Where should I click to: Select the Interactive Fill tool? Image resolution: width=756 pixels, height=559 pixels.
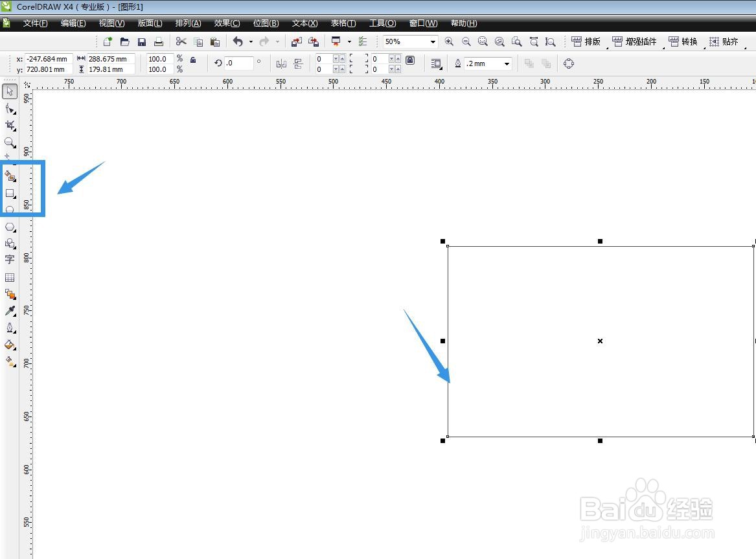(10, 361)
